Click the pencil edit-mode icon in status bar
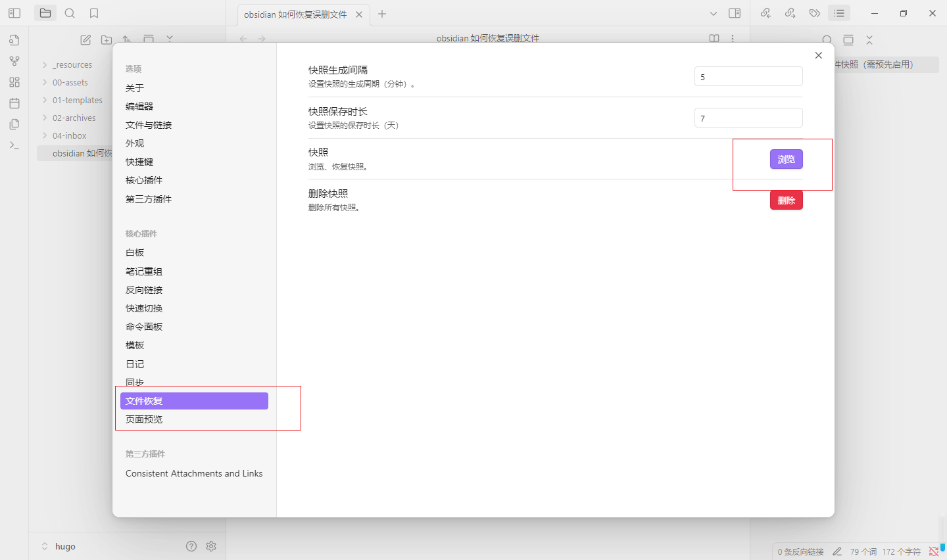 point(837,551)
